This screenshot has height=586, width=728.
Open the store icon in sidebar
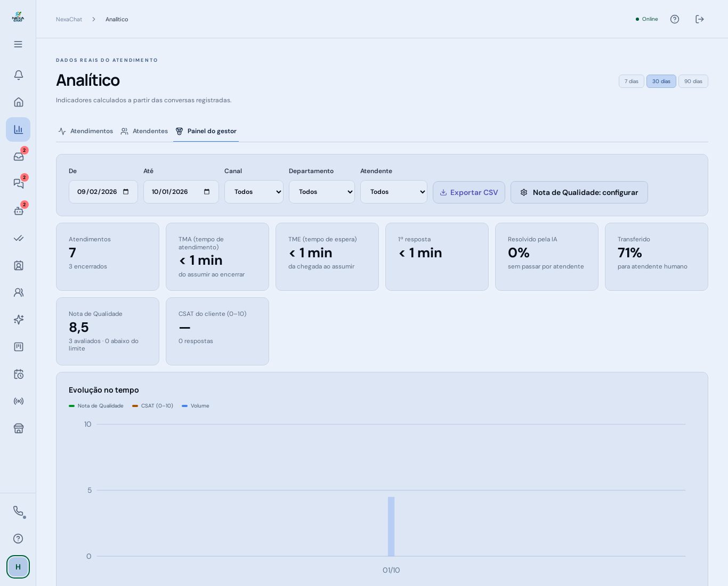(18, 428)
